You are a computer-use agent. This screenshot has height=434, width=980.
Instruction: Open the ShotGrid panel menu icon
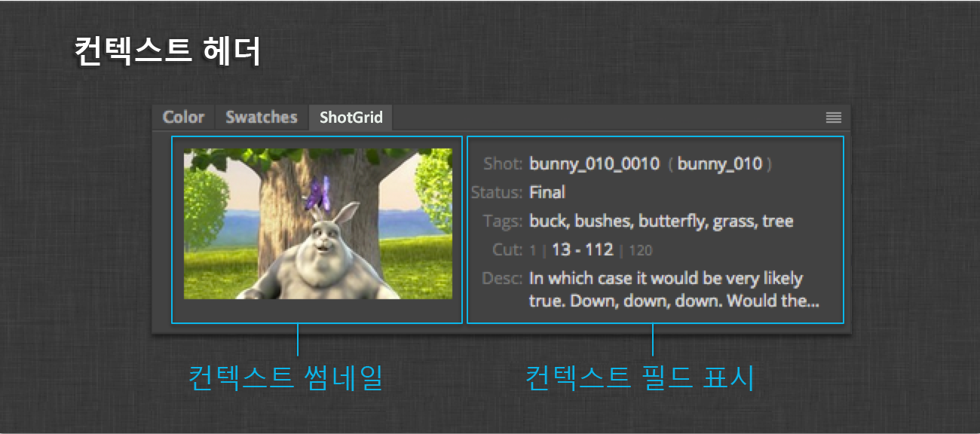(x=833, y=118)
